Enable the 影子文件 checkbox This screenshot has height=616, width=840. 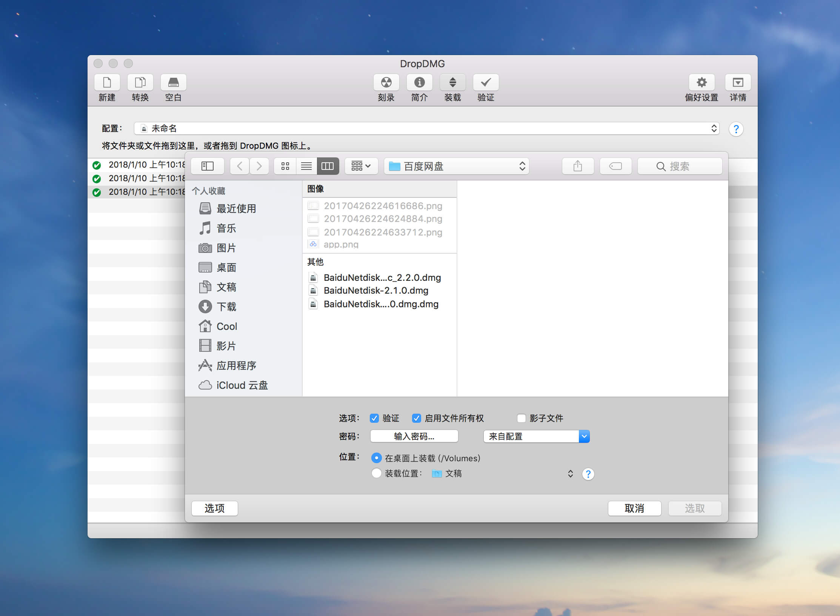click(522, 418)
